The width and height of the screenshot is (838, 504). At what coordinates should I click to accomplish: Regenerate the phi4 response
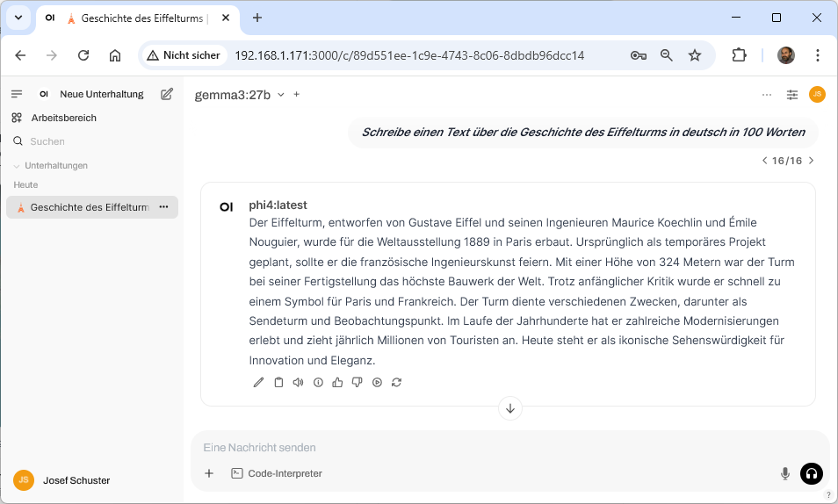coord(396,382)
